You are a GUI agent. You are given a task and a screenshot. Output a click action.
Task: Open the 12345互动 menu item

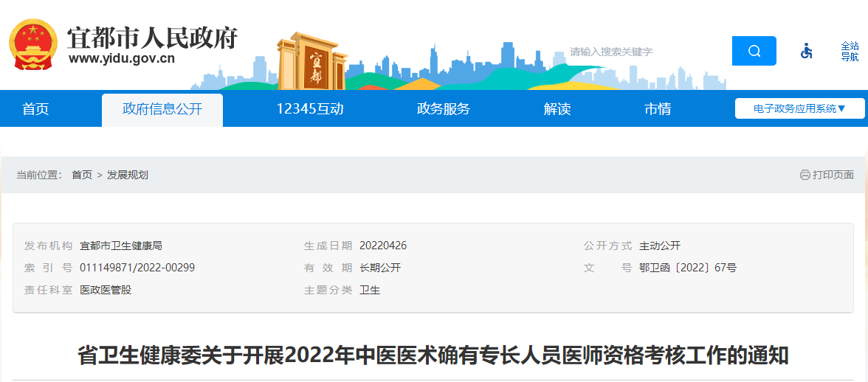[x=310, y=109]
